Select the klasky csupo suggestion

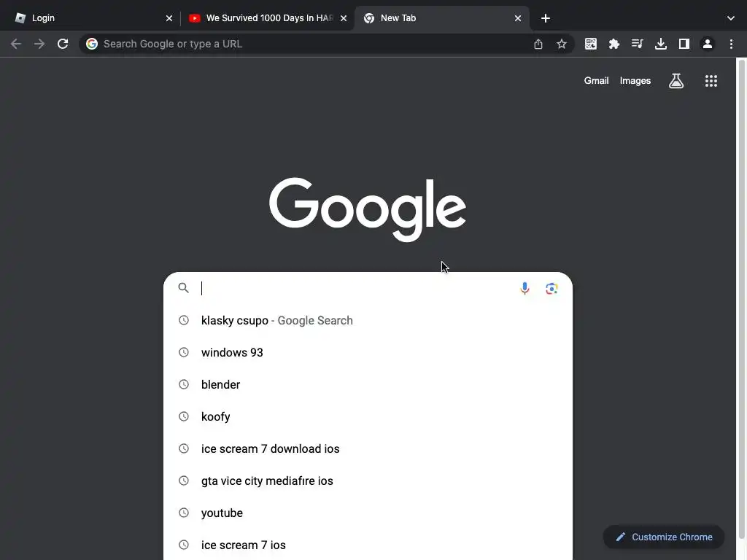[x=368, y=321]
